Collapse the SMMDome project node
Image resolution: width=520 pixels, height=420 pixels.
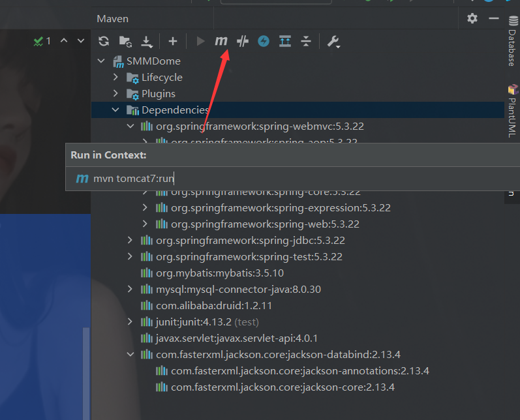101,61
